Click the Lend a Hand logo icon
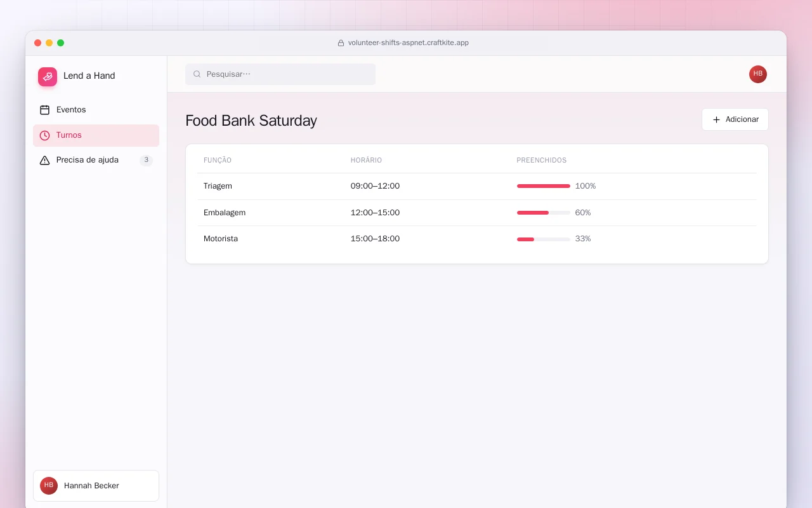Image resolution: width=812 pixels, height=508 pixels. click(x=48, y=77)
